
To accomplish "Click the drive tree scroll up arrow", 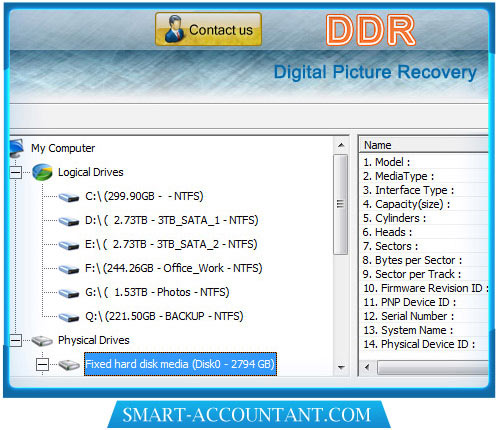I will point(341,145).
